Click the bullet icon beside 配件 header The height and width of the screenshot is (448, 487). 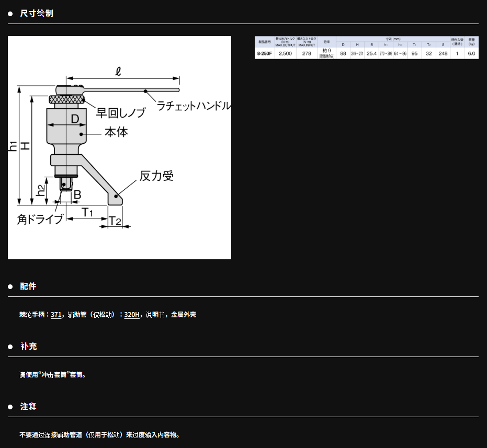(x=9, y=286)
